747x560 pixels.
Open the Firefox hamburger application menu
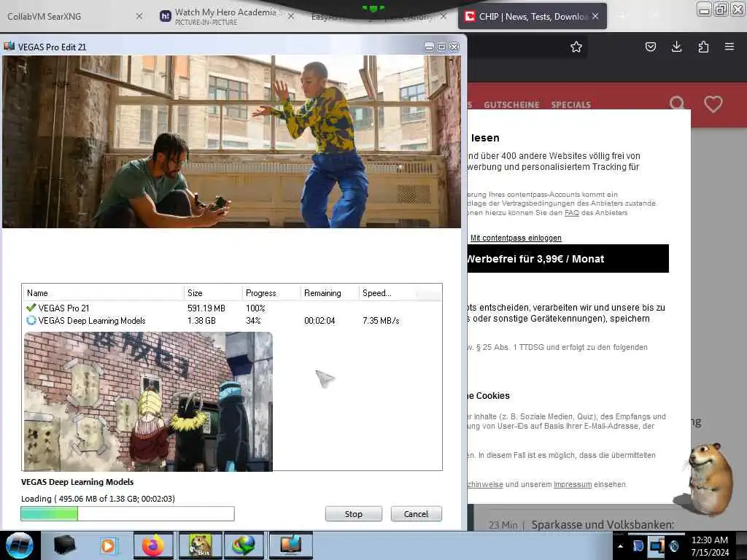click(x=729, y=46)
